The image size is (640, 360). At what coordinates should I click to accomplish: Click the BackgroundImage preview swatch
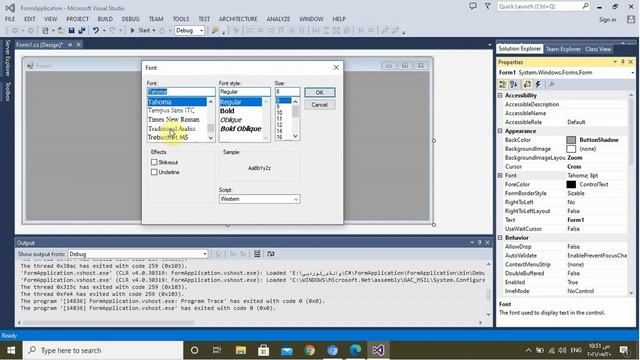571,149
